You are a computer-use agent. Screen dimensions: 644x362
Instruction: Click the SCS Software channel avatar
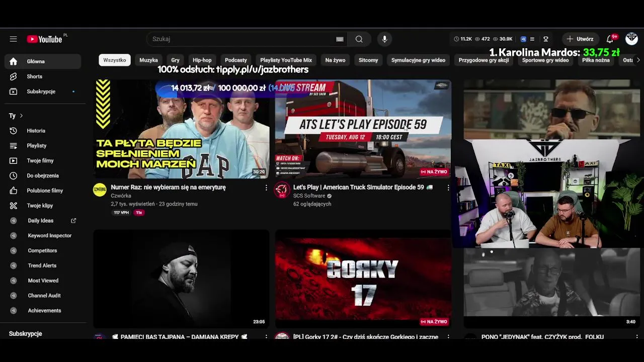pos(282,190)
